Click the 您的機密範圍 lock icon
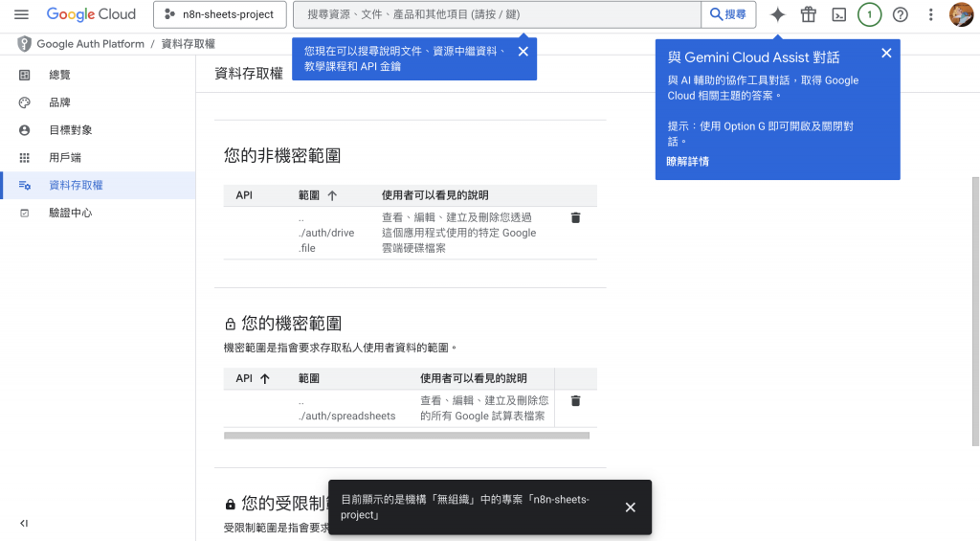The image size is (980, 541). 230,324
